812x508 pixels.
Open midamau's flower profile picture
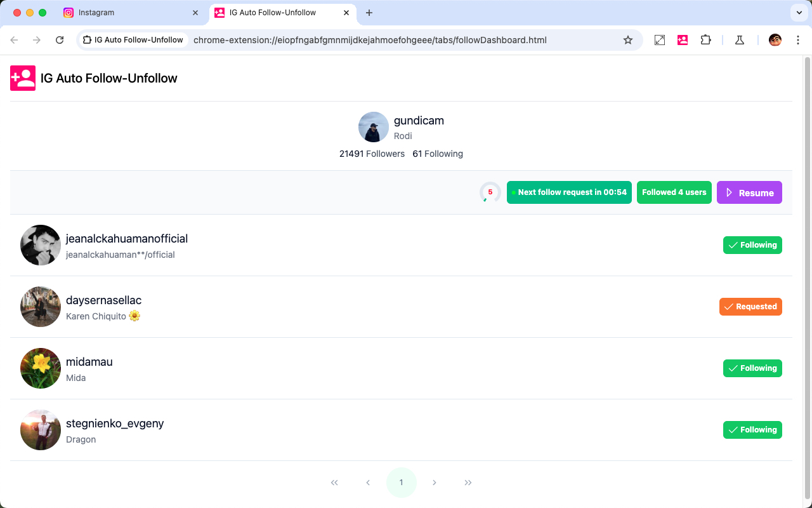click(41, 368)
